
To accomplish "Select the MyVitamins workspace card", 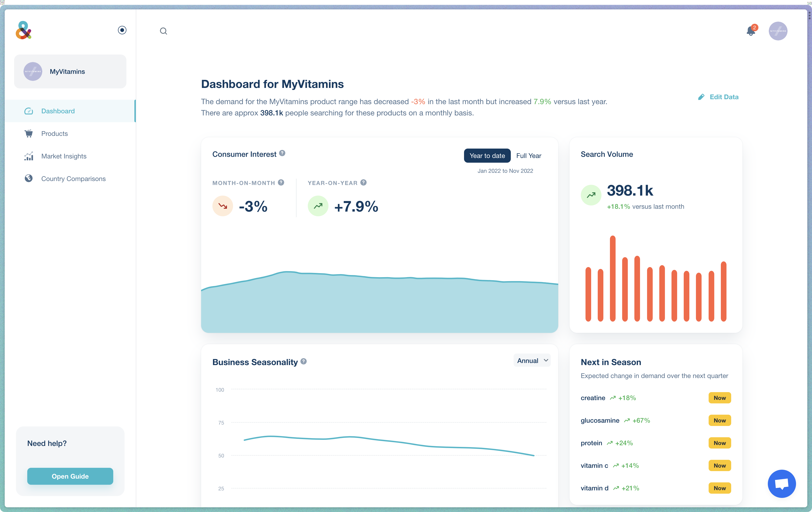I will [x=70, y=71].
